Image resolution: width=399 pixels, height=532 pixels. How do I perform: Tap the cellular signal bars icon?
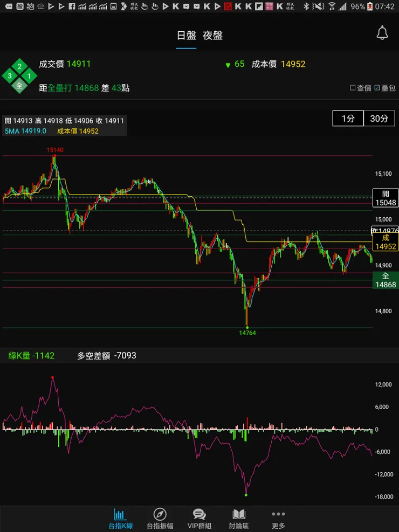coord(343,6)
